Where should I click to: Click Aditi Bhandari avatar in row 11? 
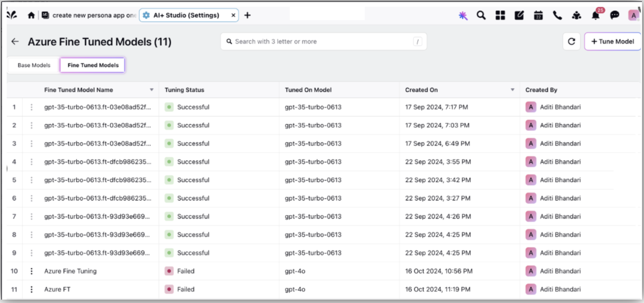[531, 289]
